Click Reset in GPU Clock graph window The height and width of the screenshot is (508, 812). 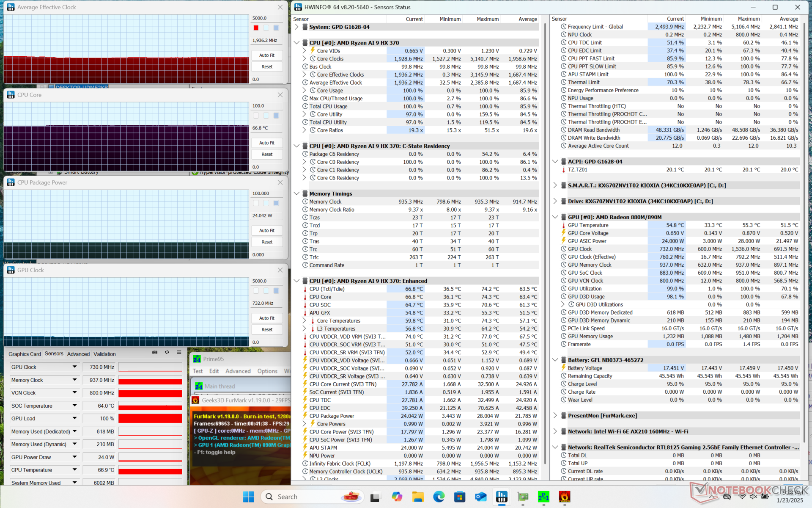pos(266,330)
